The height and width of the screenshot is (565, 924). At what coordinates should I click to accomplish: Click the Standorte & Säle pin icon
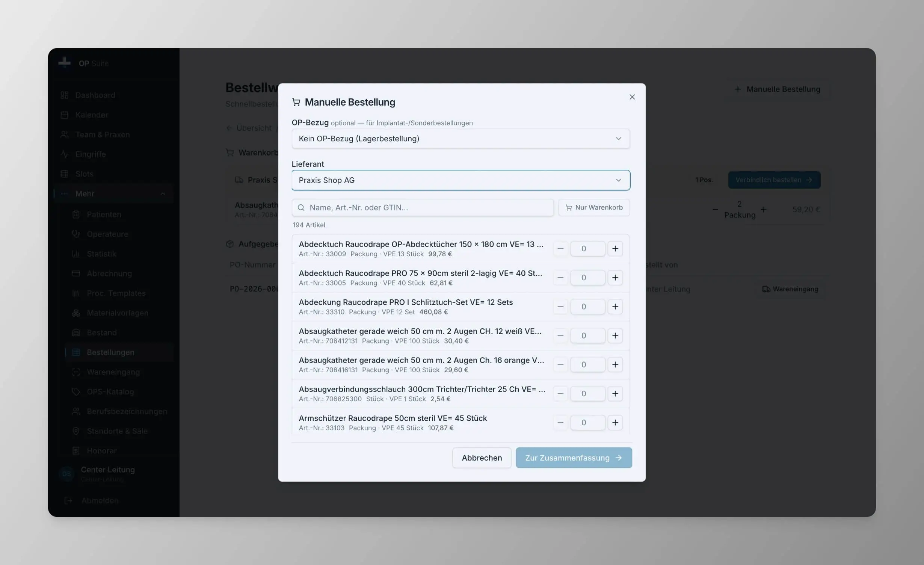76,431
